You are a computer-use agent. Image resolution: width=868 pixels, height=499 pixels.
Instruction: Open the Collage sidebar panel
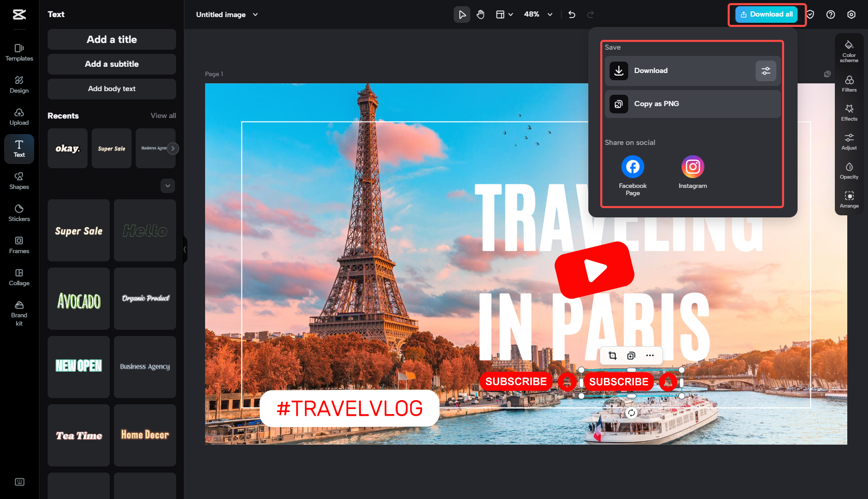(x=19, y=277)
